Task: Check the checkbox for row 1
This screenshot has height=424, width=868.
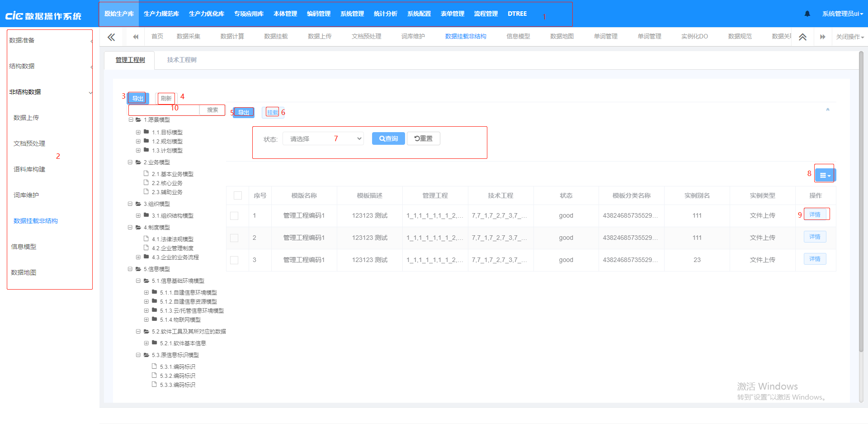Action: 234,216
